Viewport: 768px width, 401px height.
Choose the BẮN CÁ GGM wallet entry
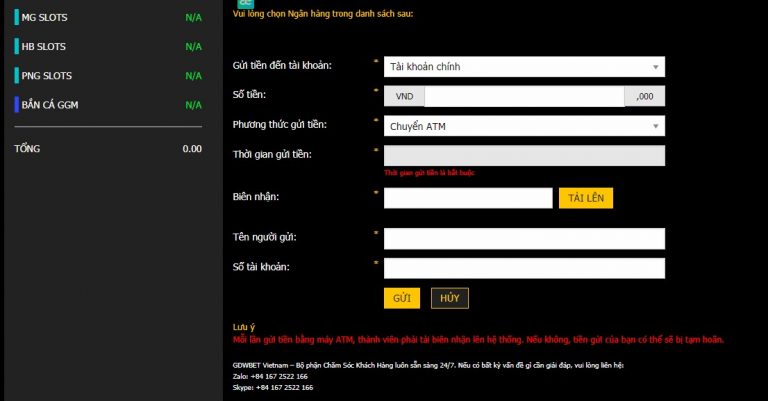tap(49, 104)
